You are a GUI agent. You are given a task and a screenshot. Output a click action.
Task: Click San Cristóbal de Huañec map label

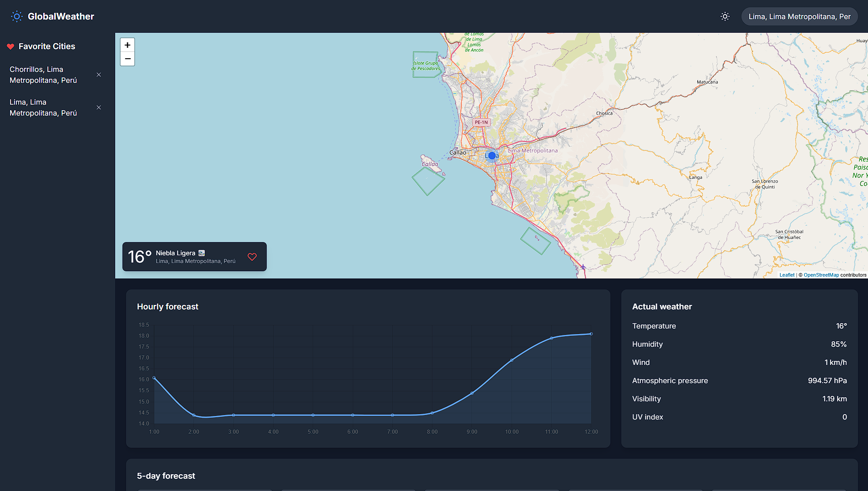tap(789, 234)
